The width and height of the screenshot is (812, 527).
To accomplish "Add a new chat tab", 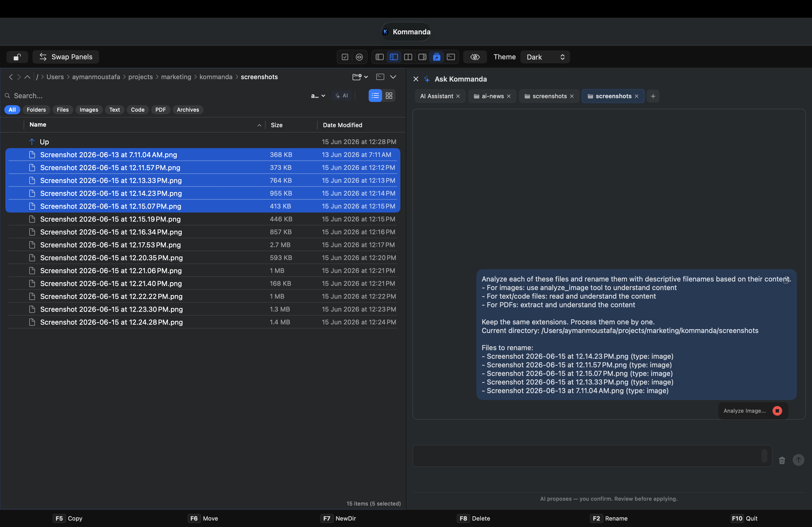I will pyautogui.click(x=653, y=96).
